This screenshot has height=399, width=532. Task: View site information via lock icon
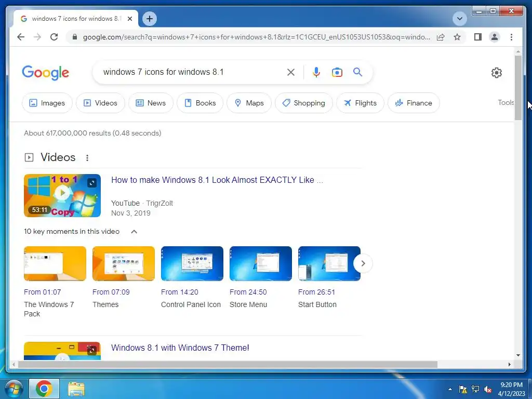tap(75, 37)
